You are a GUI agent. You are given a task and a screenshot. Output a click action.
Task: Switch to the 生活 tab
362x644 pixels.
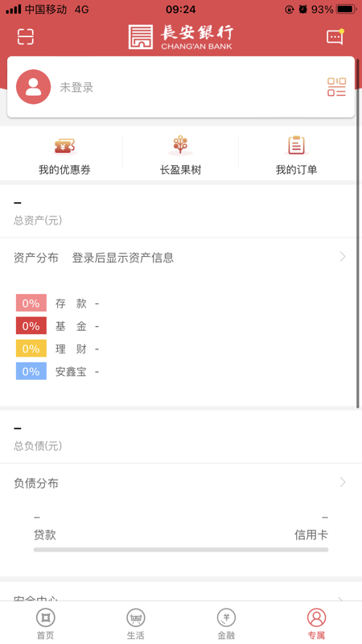(135, 623)
